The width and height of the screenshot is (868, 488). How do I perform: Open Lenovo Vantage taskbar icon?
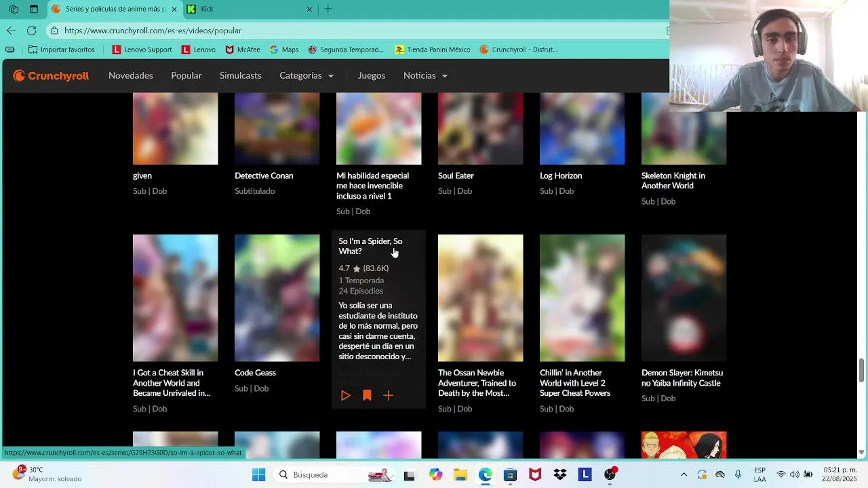[x=585, y=475]
